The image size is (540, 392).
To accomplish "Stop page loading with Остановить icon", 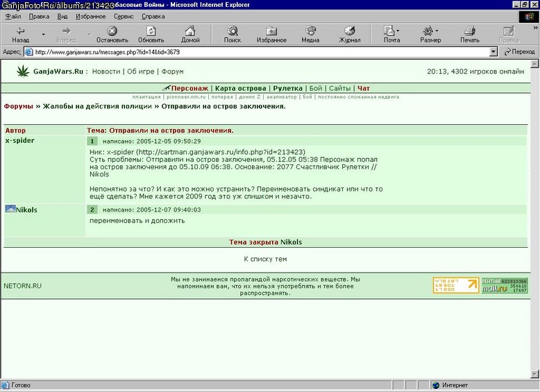I will (x=112, y=31).
